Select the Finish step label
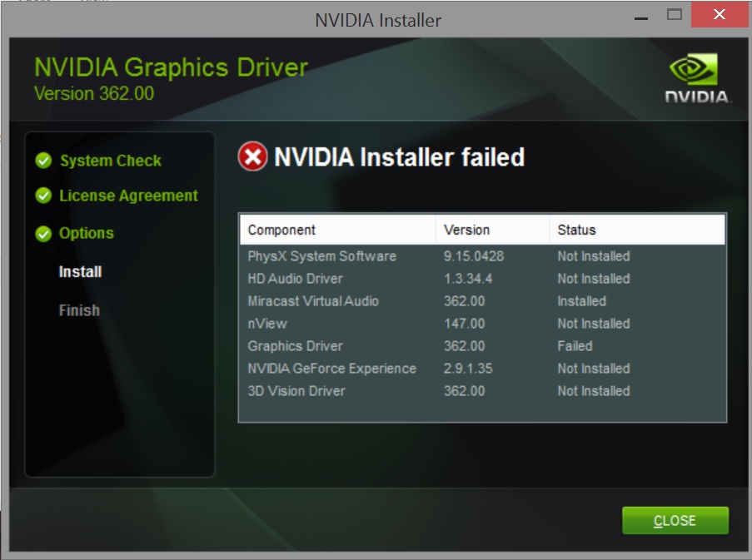This screenshot has height=560, width=752. (79, 310)
